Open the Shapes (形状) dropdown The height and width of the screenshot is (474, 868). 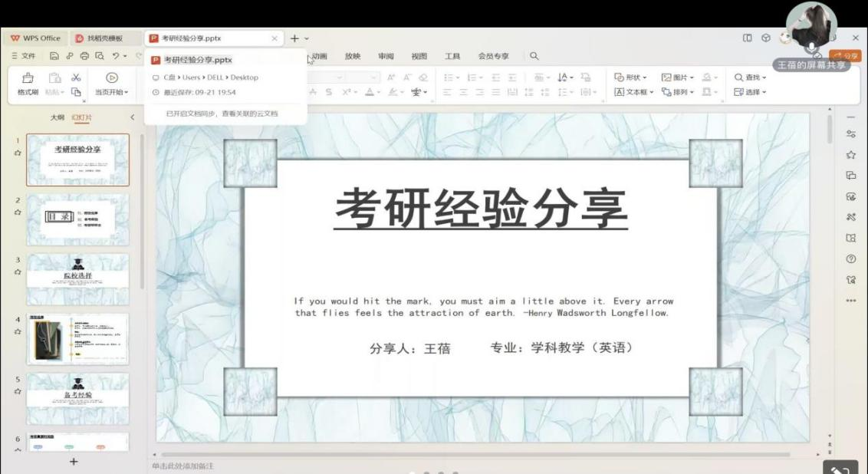click(x=631, y=77)
